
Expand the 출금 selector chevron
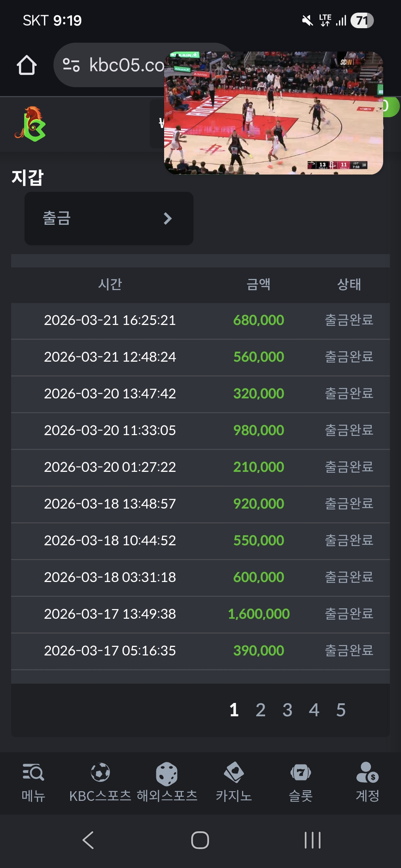(167, 218)
